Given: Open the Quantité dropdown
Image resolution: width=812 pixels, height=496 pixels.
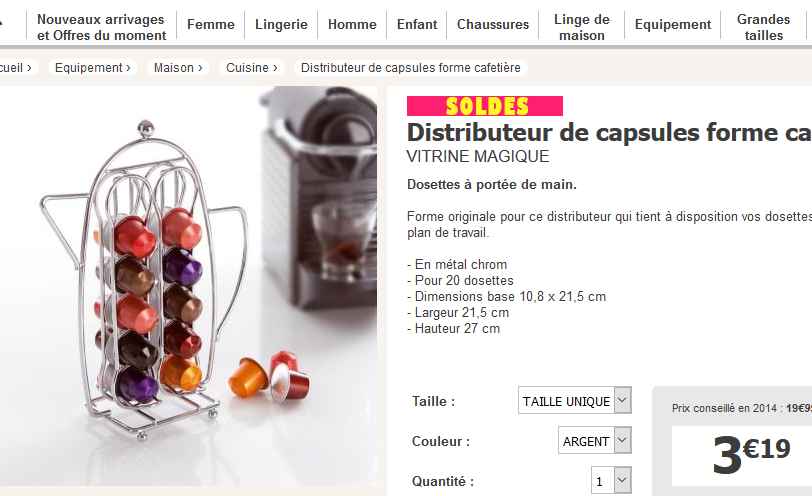Looking at the screenshot, I should click(x=611, y=480).
